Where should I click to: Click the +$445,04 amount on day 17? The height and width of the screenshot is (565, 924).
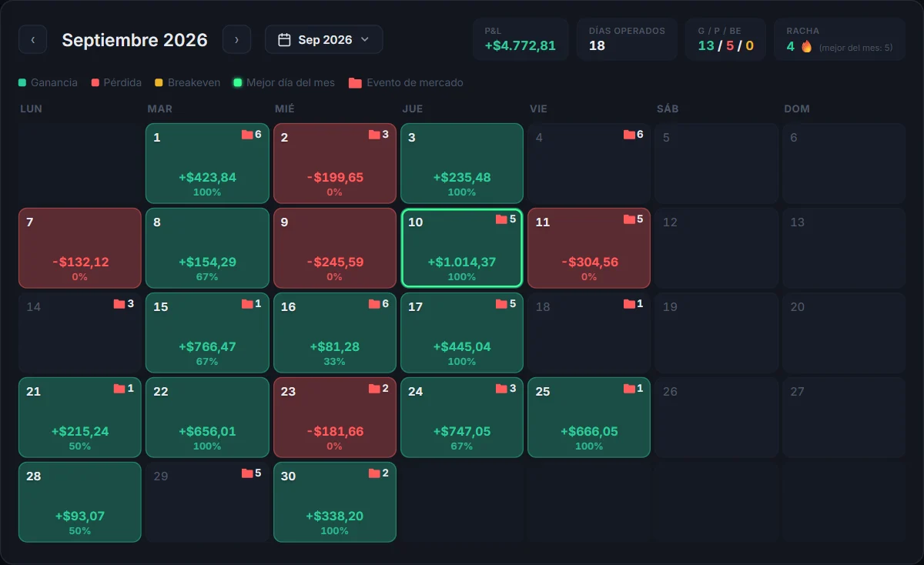pos(462,347)
